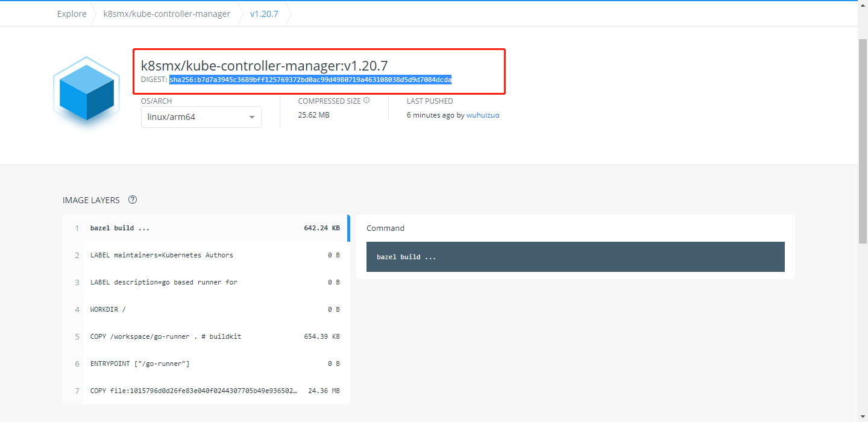Click the scrollbar up arrow
This screenshot has width=868, height=422.
point(863,5)
